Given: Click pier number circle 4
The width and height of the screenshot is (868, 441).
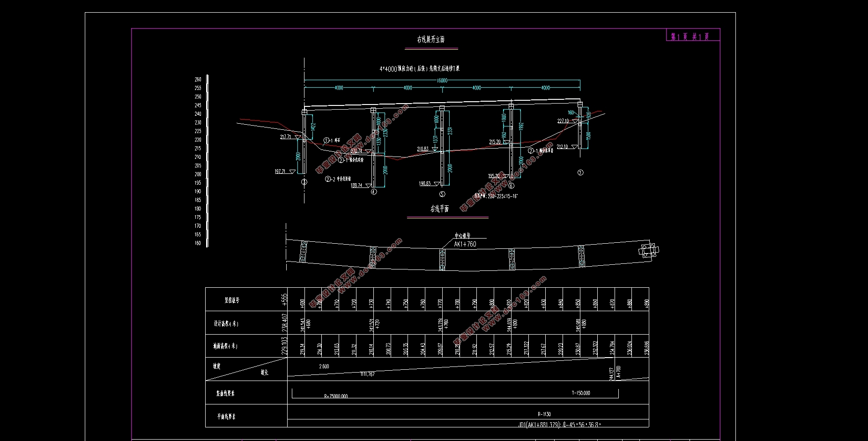Looking at the screenshot, I should click(x=373, y=192).
